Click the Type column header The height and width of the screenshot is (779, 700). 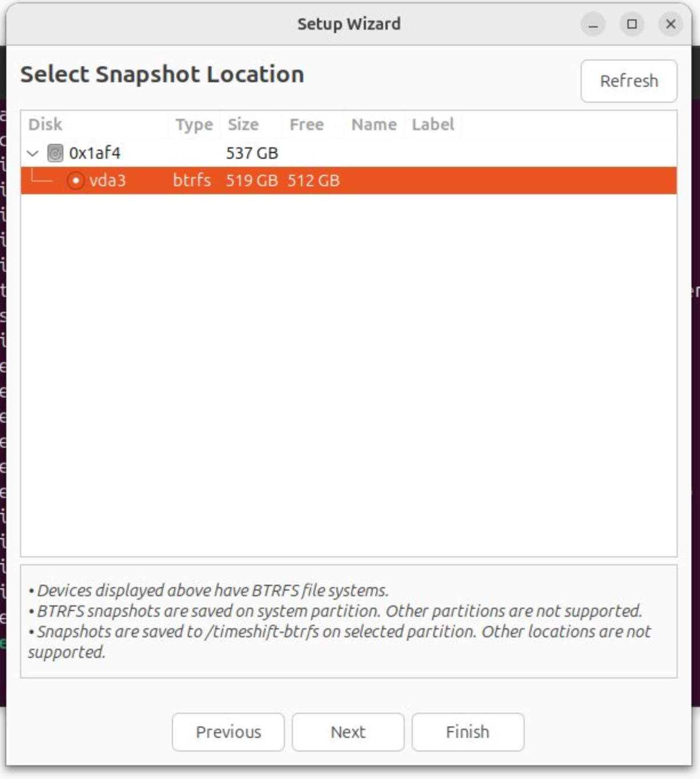pyautogui.click(x=194, y=125)
